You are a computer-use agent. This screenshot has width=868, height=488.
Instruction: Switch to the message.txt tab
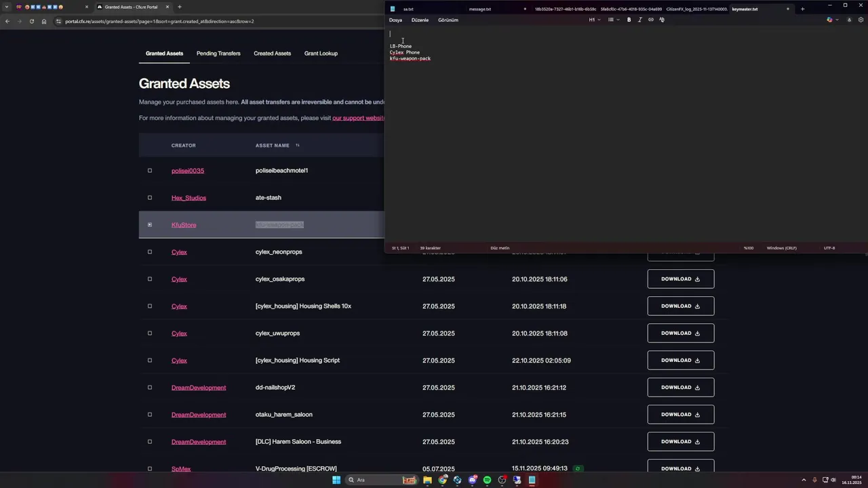point(480,9)
